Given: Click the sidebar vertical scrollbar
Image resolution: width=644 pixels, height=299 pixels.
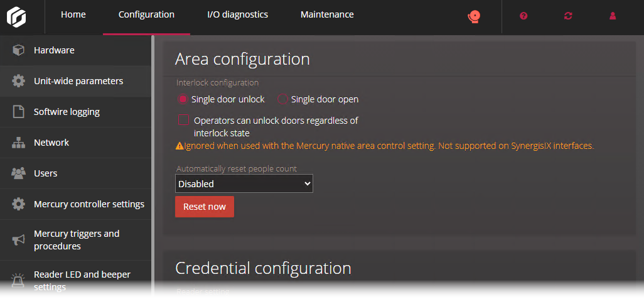Looking at the screenshot, I should pyautogui.click(x=153, y=165).
